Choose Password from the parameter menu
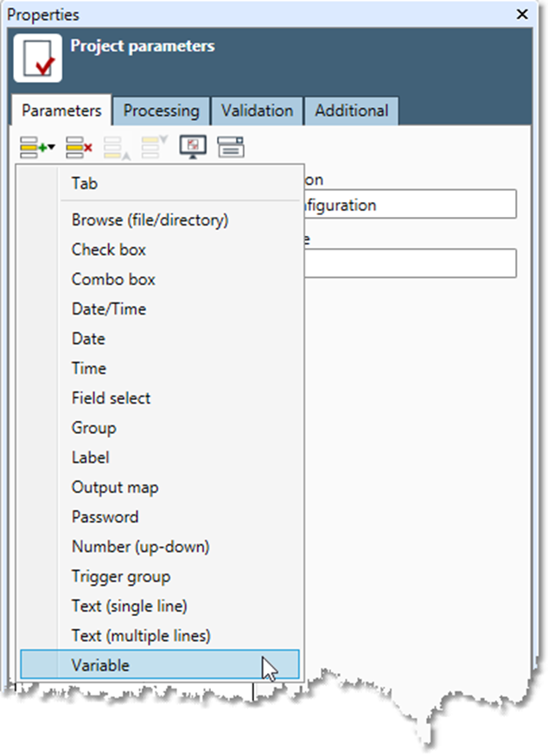This screenshot has height=756, width=548. pyautogui.click(x=105, y=517)
